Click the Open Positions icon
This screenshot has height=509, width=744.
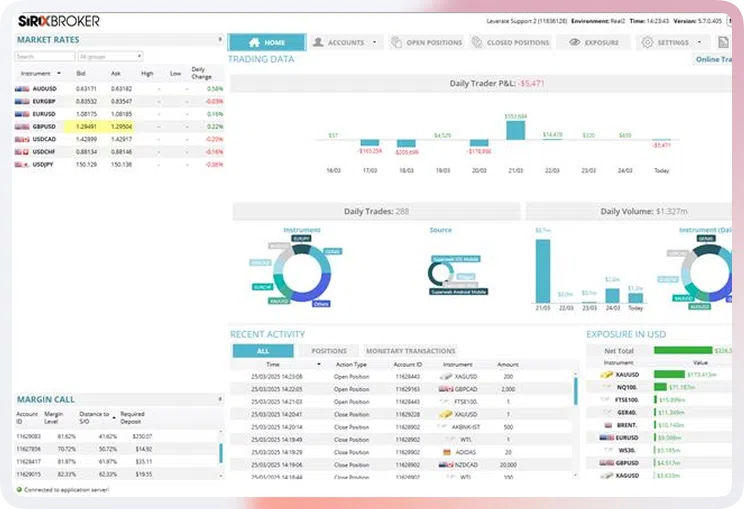pyautogui.click(x=397, y=43)
